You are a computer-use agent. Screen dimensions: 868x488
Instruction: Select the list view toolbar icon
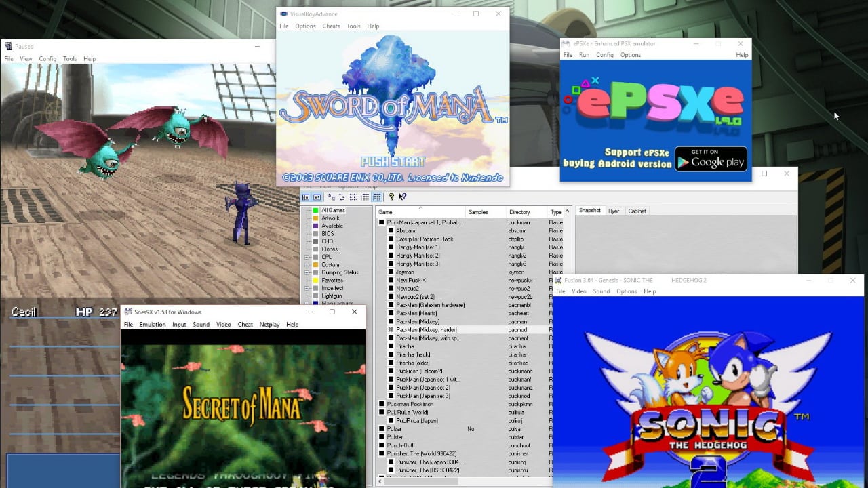tap(354, 197)
